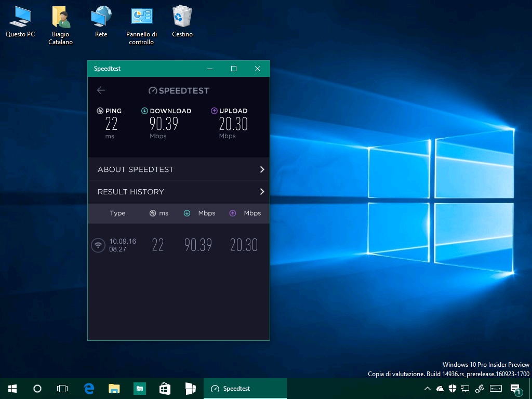Launch Microsoft Edge from the taskbar
This screenshot has height=399, width=532.
click(x=89, y=389)
